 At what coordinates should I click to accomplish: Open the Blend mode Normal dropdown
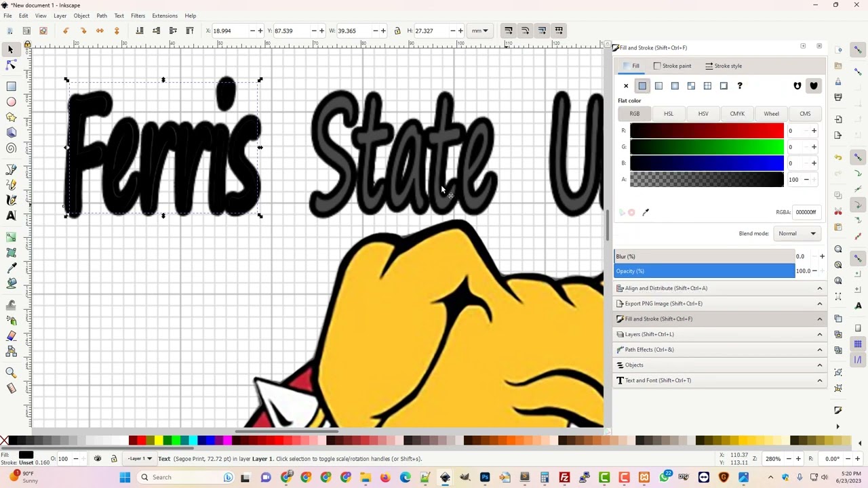[x=797, y=233]
